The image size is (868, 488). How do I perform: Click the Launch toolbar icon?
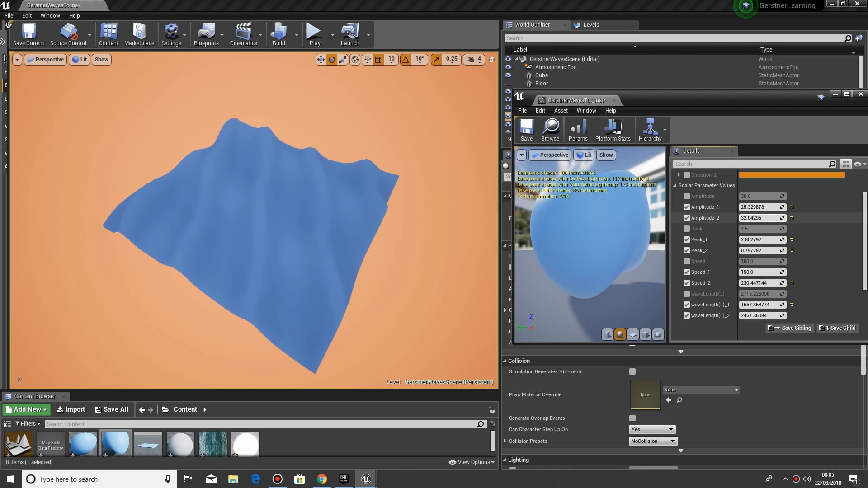click(x=350, y=35)
